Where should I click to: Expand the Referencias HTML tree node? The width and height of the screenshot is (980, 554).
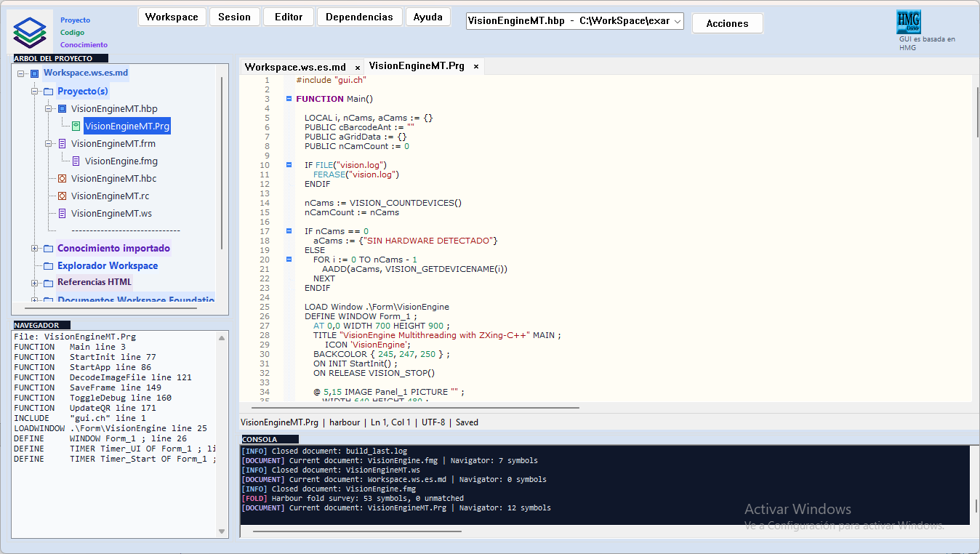(34, 283)
